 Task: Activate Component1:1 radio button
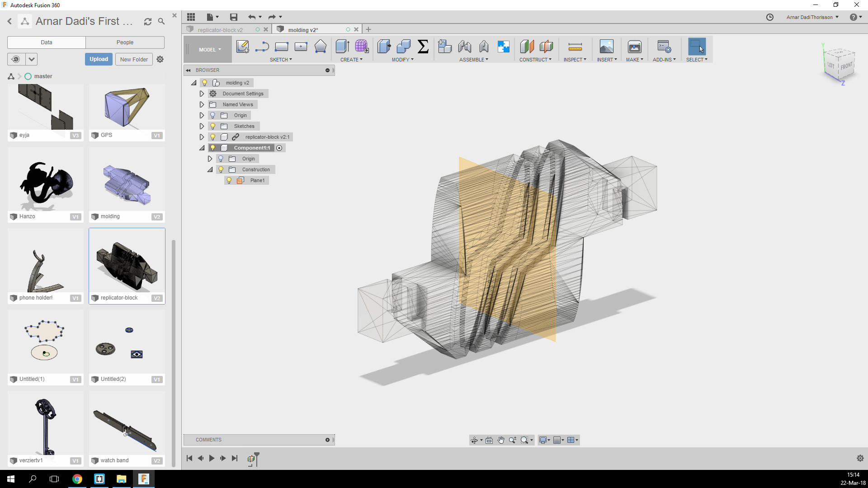click(279, 148)
